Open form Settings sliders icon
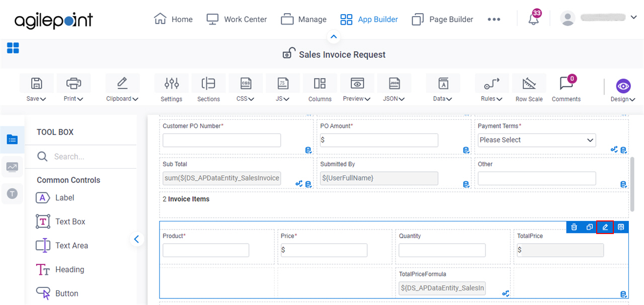The height and width of the screenshot is (305, 644). click(x=172, y=83)
